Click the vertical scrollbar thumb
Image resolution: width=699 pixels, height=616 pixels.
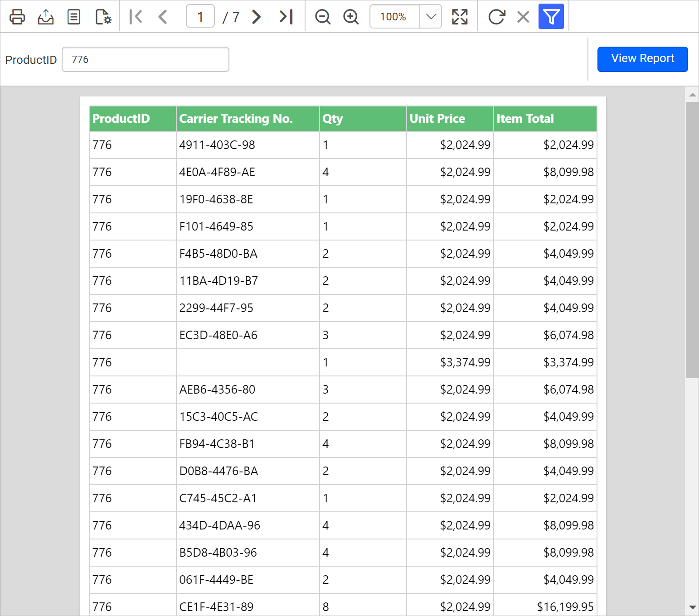point(692,240)
